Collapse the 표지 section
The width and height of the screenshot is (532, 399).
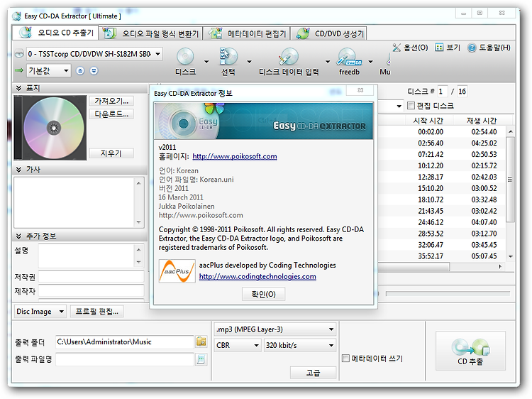tap(18, 88)
